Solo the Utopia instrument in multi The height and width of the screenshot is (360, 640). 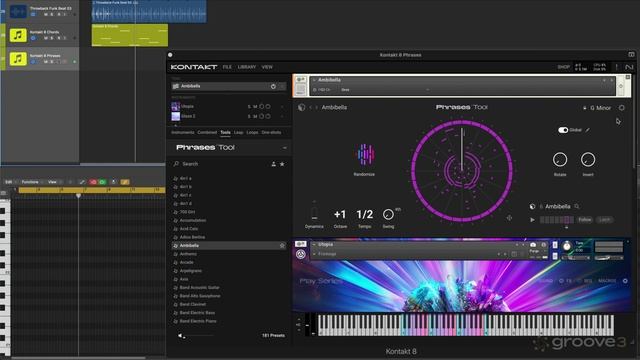249,107
